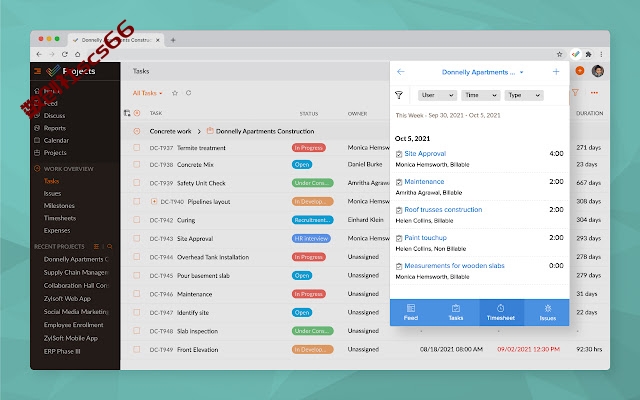Screen dimensions: 640x400
Task: Switch to the Tasks tab in popup
Action: [x=456, y=313]
